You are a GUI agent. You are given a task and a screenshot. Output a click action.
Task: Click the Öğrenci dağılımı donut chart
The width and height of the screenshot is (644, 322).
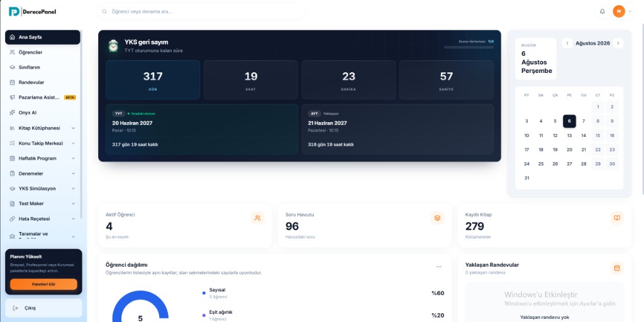(x=140, y=306)
